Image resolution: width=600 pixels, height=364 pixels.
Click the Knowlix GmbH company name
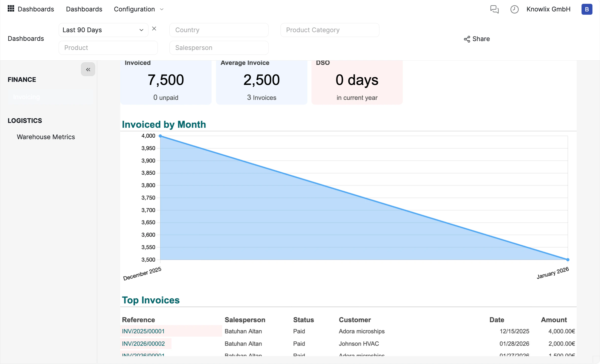pos(548,9)
